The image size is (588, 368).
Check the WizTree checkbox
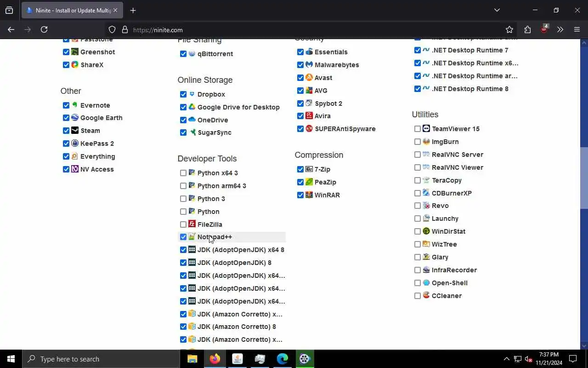tap(418, 244)
